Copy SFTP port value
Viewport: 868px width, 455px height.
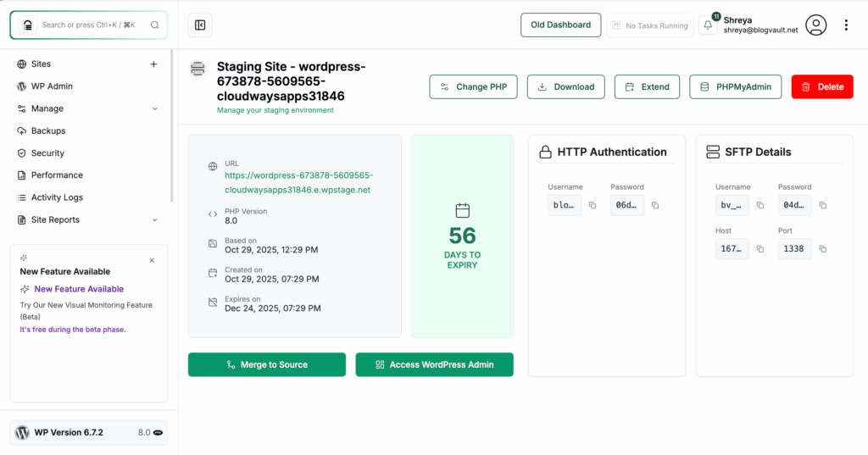coord(823,249)
